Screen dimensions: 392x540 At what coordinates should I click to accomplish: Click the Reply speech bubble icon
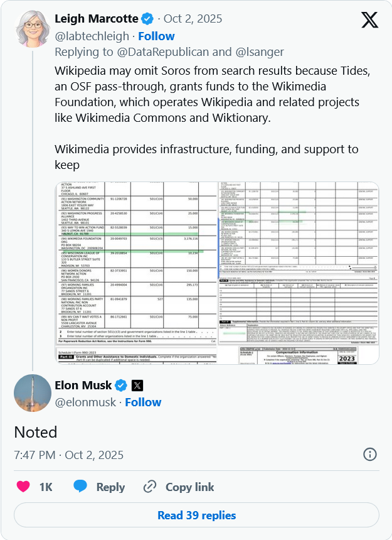[80, 487]
